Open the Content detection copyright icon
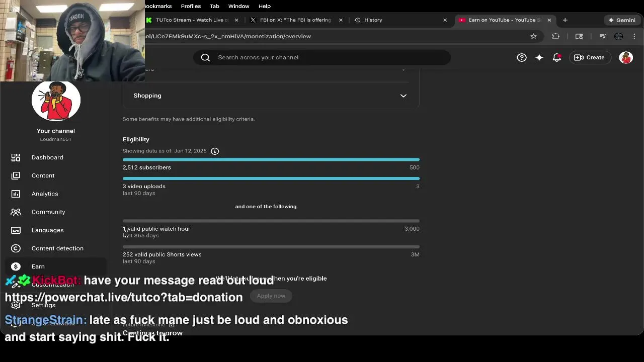The width and height of the screenshot is (644, 362). click(x=16, y=248)
